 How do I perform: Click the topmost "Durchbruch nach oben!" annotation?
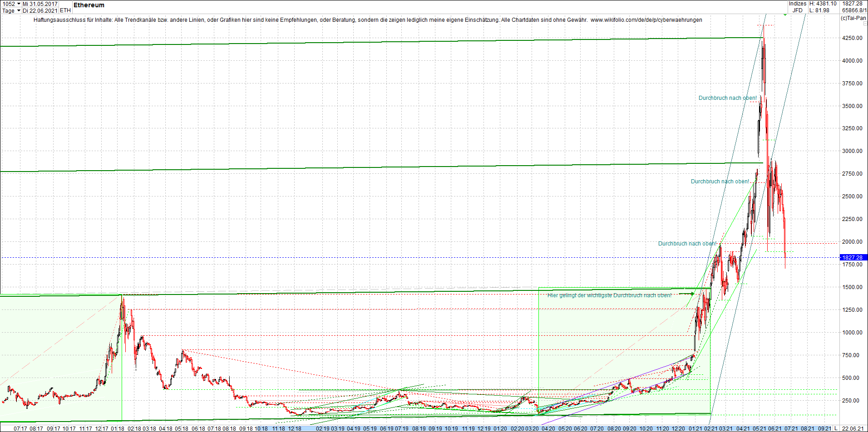pyautogui.click(x=727, y=98)
